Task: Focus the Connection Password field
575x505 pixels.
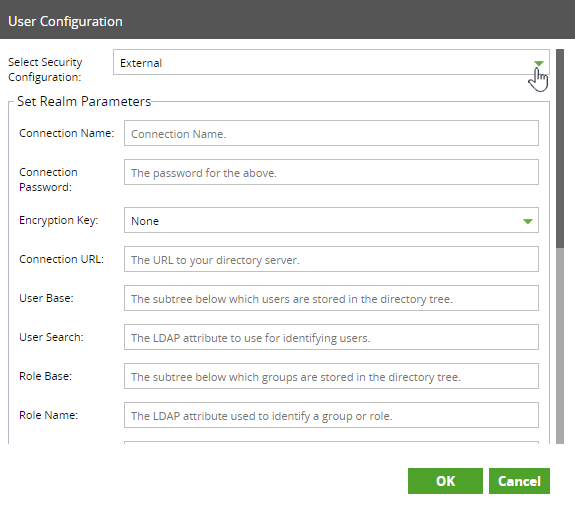Action: tap(331, 172)
